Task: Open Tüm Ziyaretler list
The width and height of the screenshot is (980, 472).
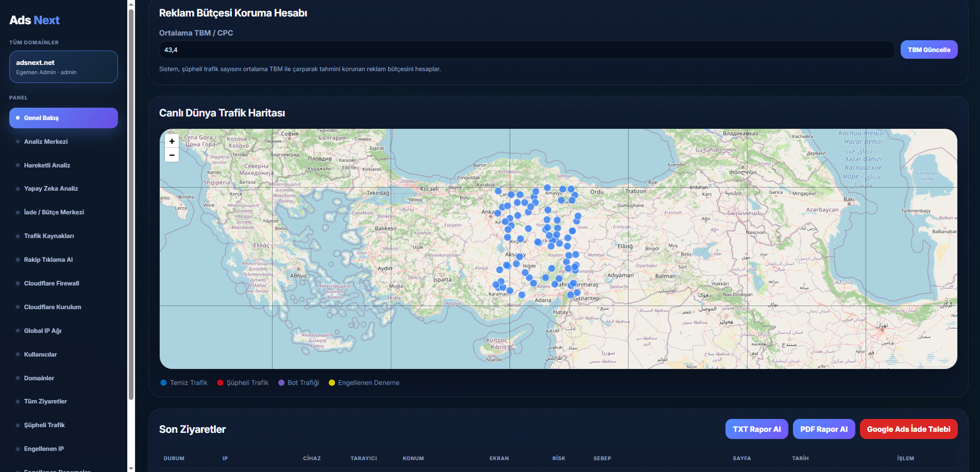Action: 63,401
